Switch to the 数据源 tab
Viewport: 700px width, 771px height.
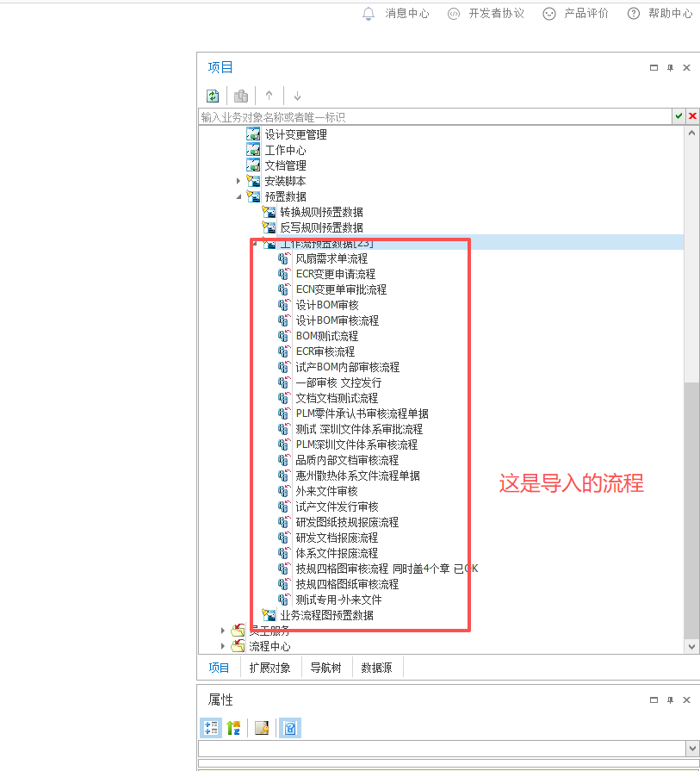[x=376, y=668]
